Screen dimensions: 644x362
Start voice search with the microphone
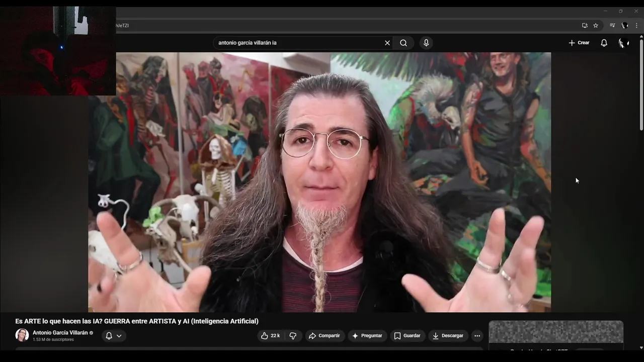[x=426, y=43]
